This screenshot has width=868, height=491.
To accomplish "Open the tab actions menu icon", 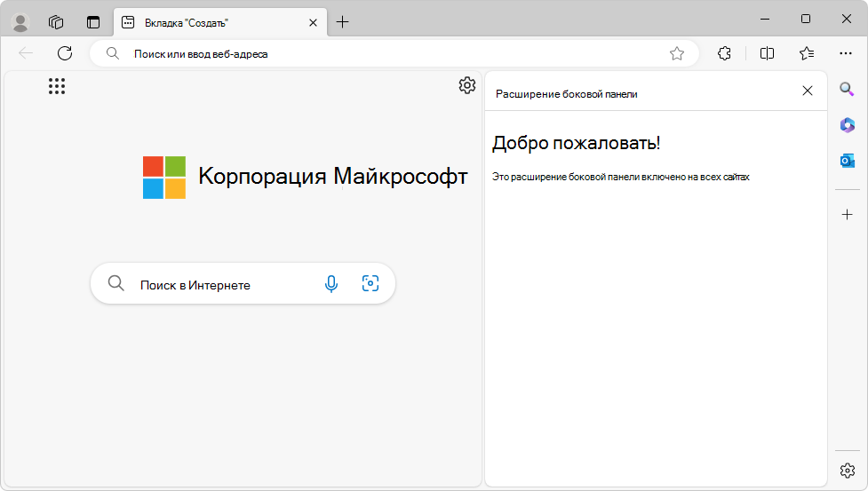I will [93, 22].
